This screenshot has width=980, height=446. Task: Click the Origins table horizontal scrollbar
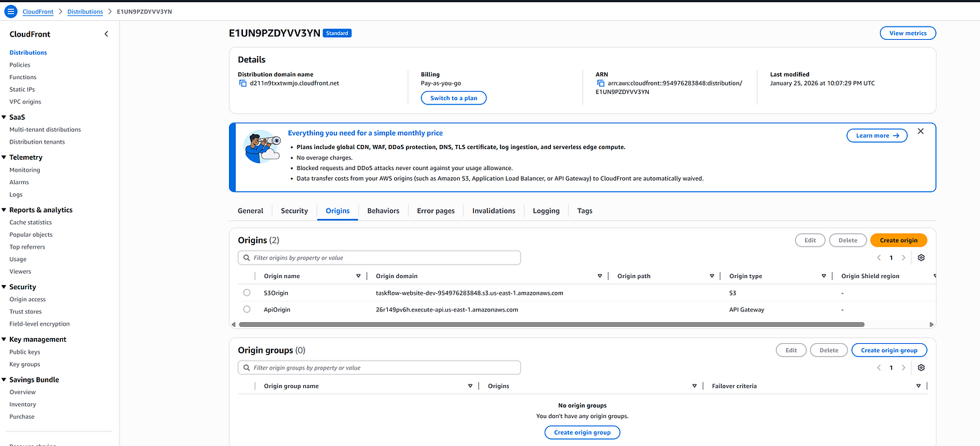552,325
